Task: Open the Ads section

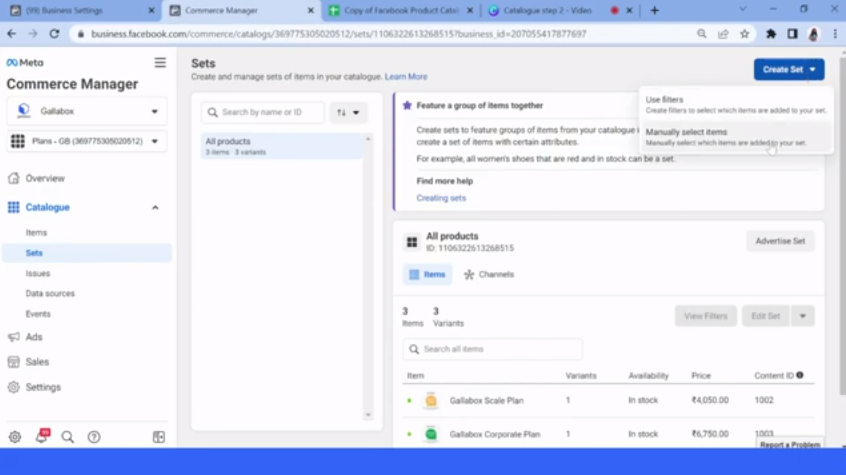Action: pyautogui.click(x=33, y=337)
